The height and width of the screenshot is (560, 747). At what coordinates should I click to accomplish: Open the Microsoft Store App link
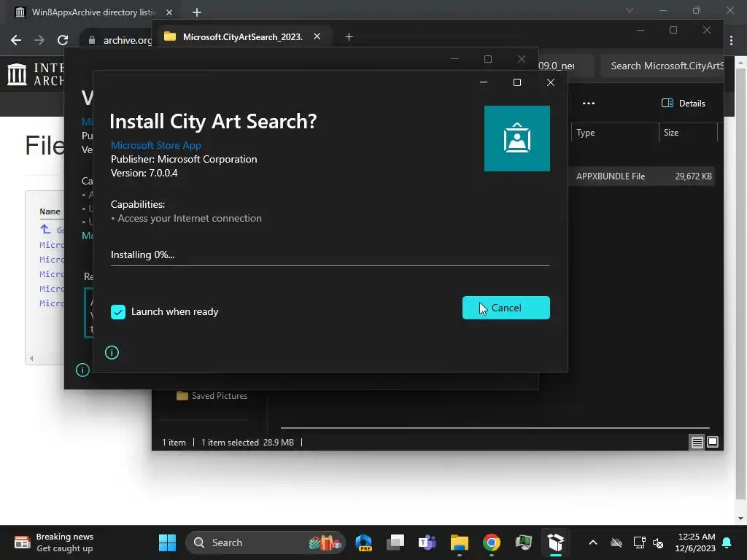[x=156, y=145]
